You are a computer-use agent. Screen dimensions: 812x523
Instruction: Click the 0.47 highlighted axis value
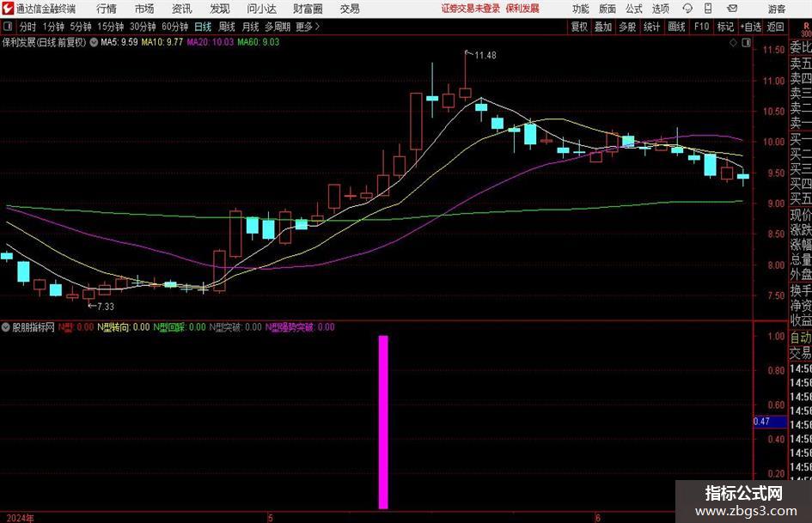[x=770, y=422]
